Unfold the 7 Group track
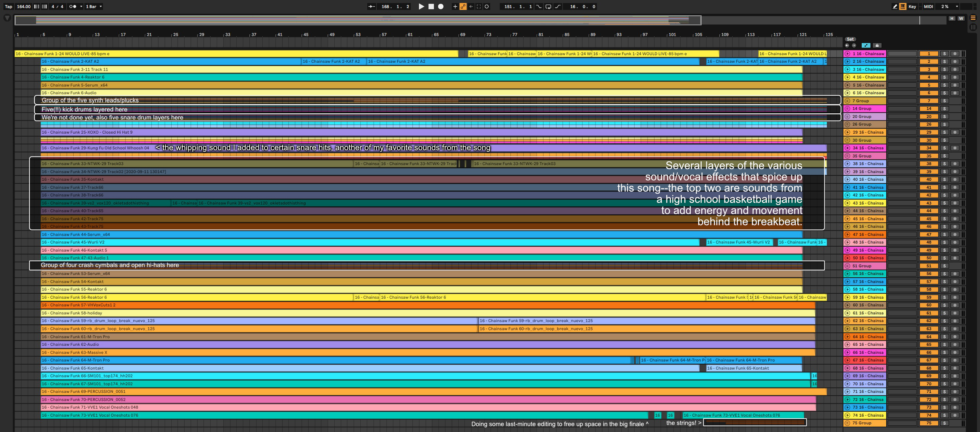 pyautogui.click(x=848, y=101)
